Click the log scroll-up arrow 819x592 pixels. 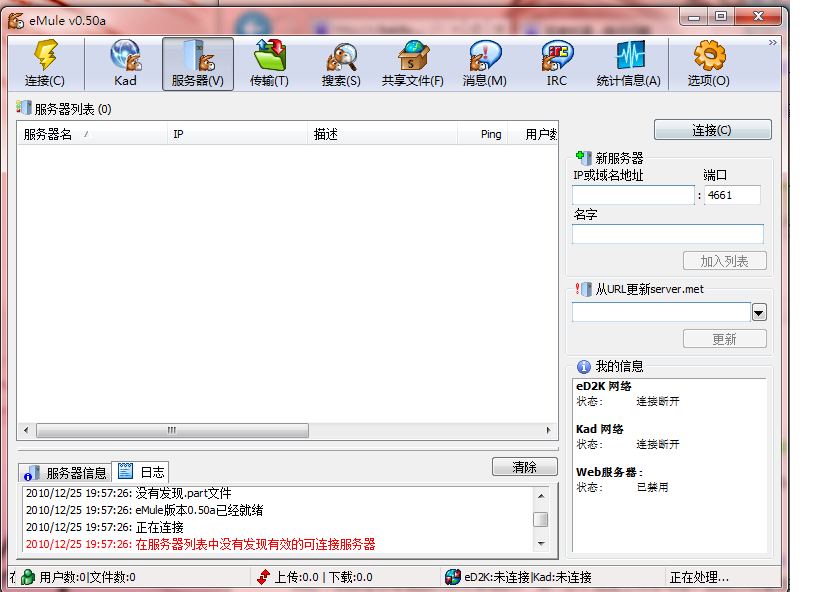point(541,495)
